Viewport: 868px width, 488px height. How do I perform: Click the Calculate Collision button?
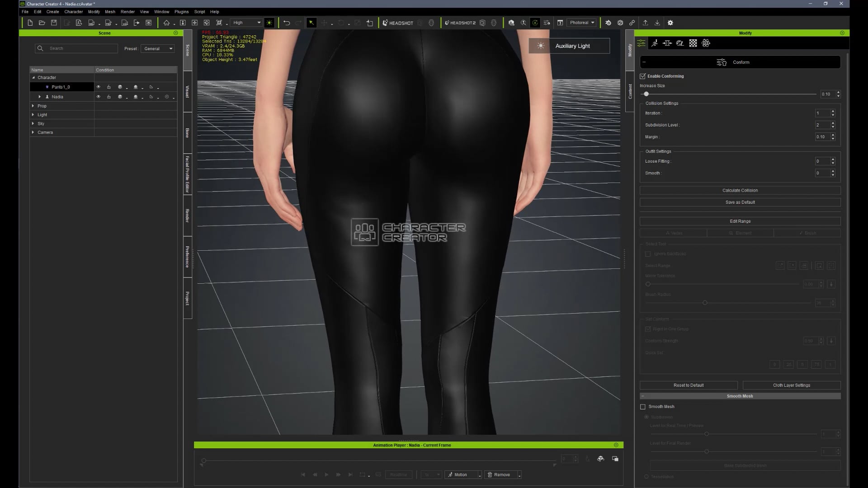740,190
